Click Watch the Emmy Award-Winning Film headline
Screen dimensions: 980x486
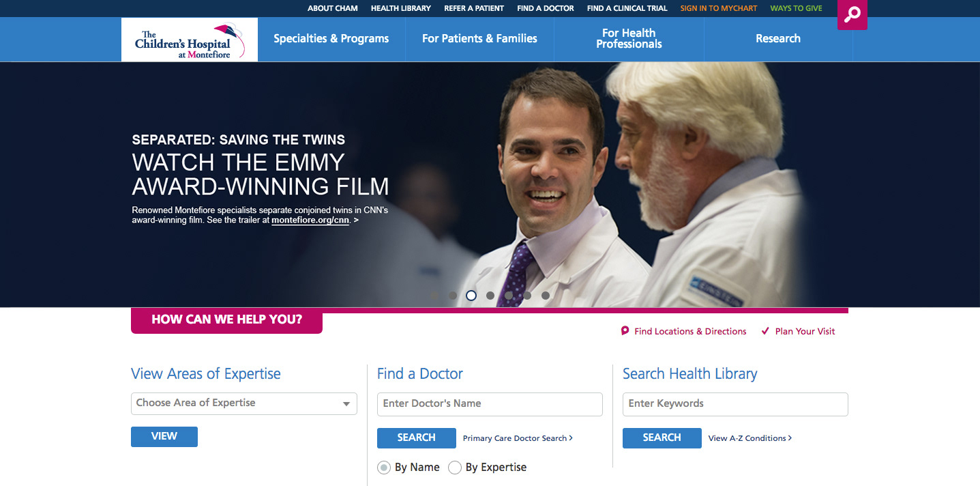click(261, 175)
